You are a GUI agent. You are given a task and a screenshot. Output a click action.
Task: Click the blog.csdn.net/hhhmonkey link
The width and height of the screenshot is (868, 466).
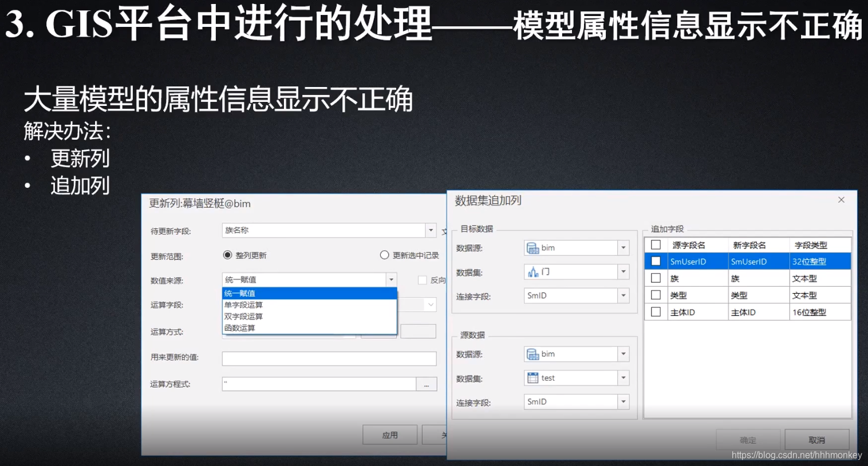pos(796,455)
